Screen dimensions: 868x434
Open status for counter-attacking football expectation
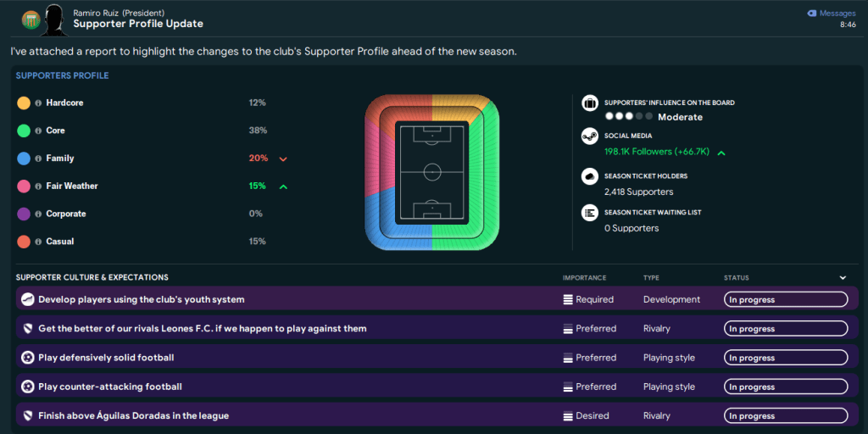point(785,387)
